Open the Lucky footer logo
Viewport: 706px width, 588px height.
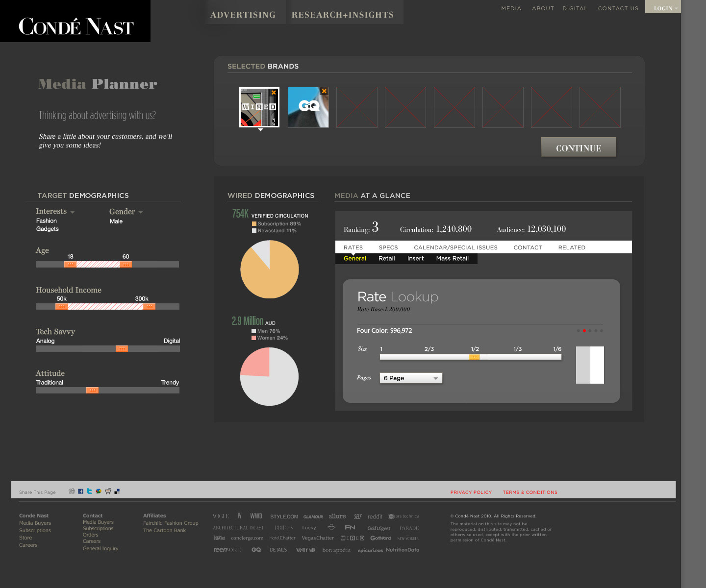coord(309,528)
